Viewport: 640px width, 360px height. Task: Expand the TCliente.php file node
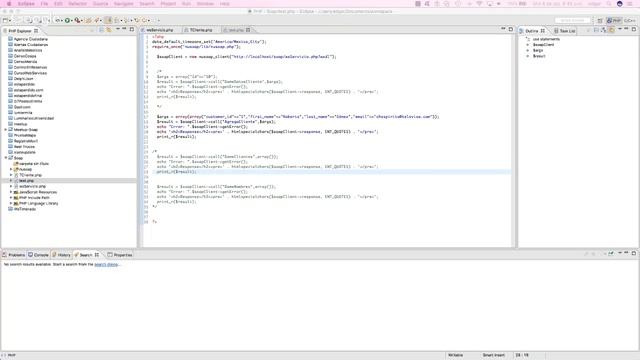(11, 175)
